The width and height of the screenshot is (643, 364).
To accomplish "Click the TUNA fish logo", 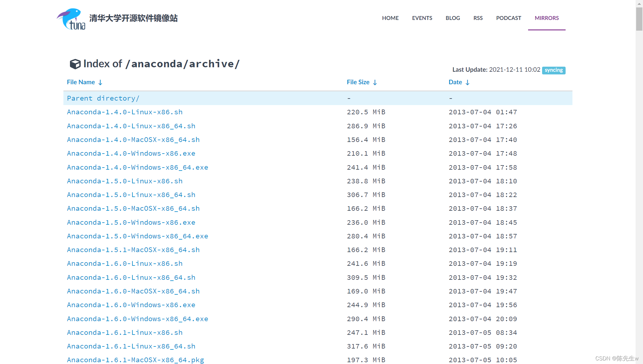I will 71,19.
